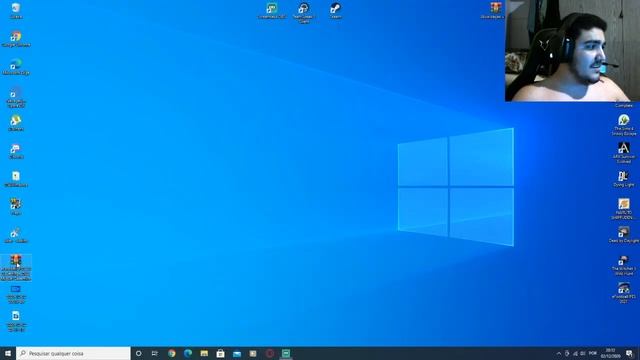640x360 pixels.
Task: Open the Microsoft Edge desktop shortcut
Action: point(16,67)
